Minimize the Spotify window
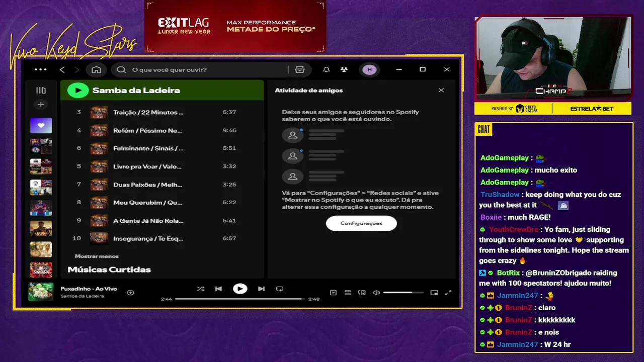The image size is (644, 362). 399,69
